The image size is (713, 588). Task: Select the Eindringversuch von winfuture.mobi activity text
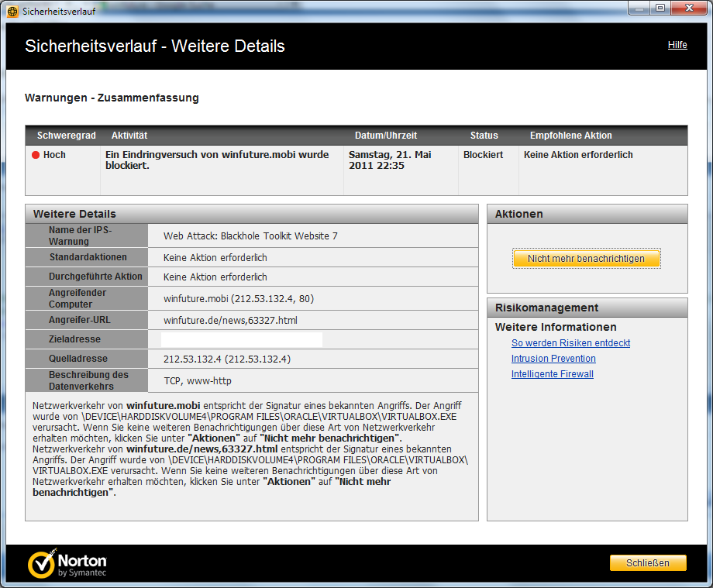[x=217, y=160]
